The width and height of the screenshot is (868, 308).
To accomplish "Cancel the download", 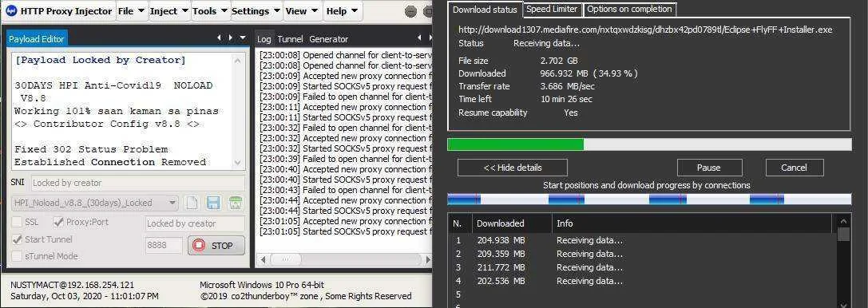I will click(x=795, y=168).
